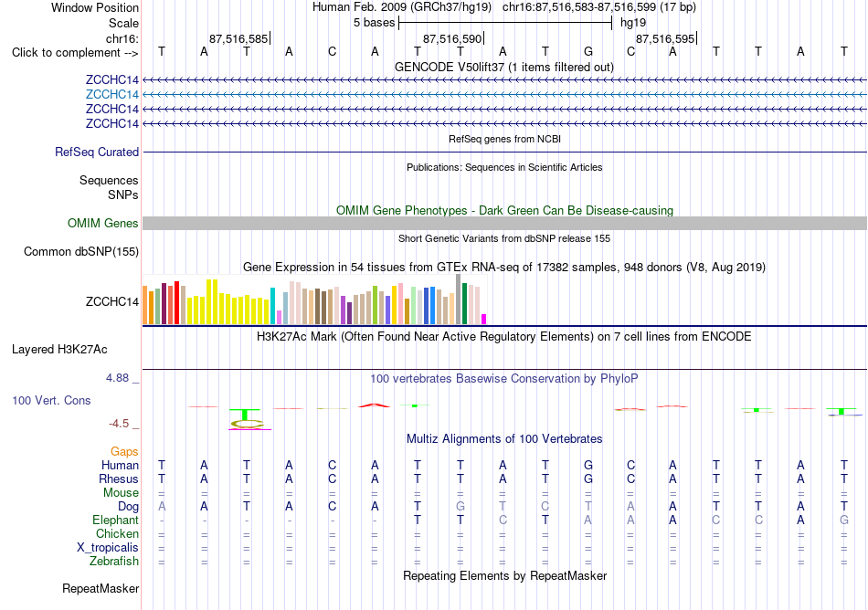Click 'Repeating Elements by RepeatMasker' title
The height and width of the screenshot is (610, 868).
(504, 576)
